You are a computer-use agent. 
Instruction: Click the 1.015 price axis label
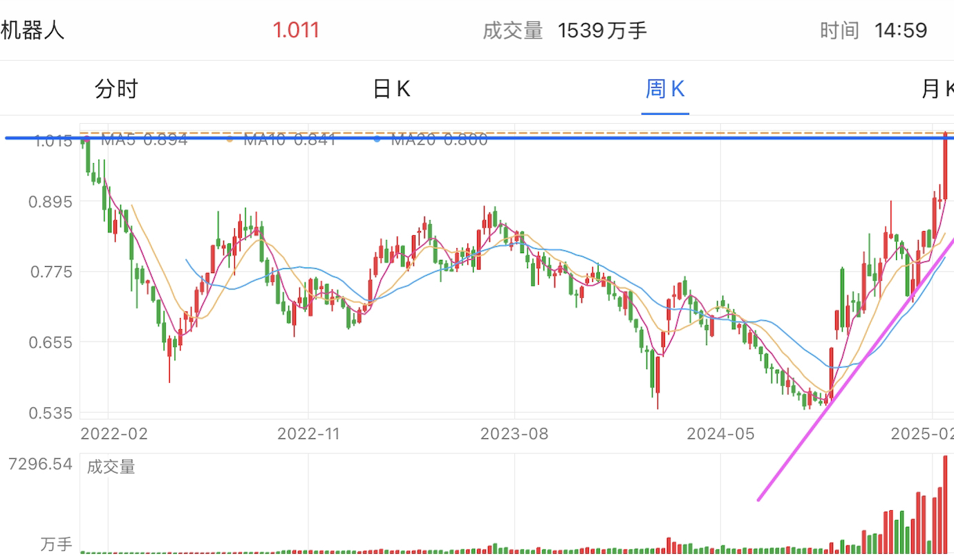click(x=53, y=141)
